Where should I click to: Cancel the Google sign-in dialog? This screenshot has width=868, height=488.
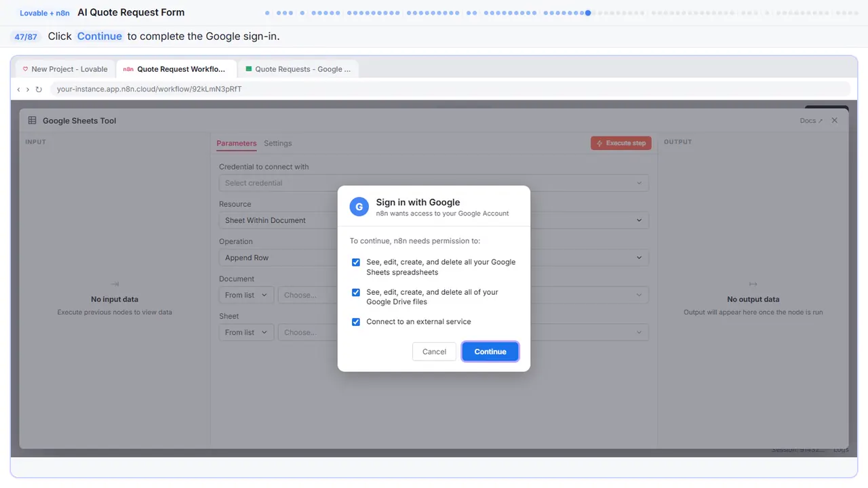pyautogui.click(x=434, y=352)
